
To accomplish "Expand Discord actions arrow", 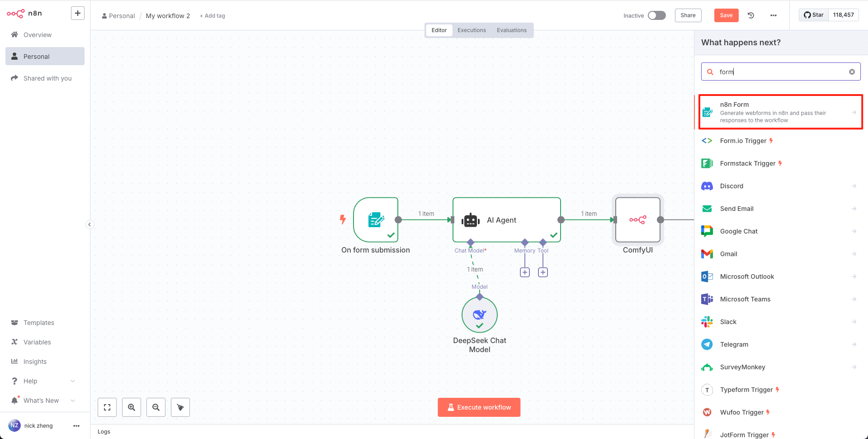I will 854,186.
